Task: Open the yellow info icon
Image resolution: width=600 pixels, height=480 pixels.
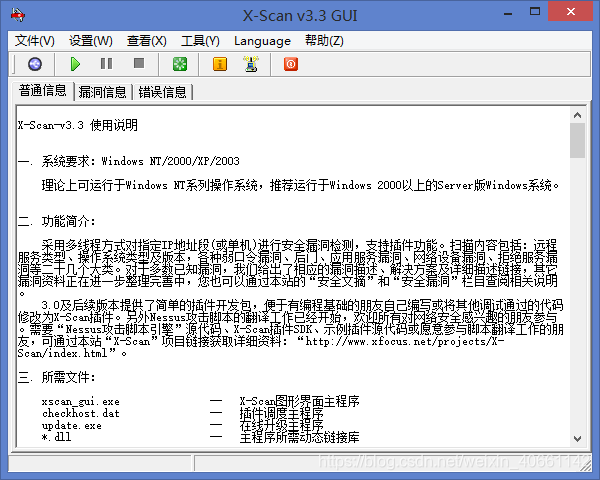Action: click(x=220, y=64)
